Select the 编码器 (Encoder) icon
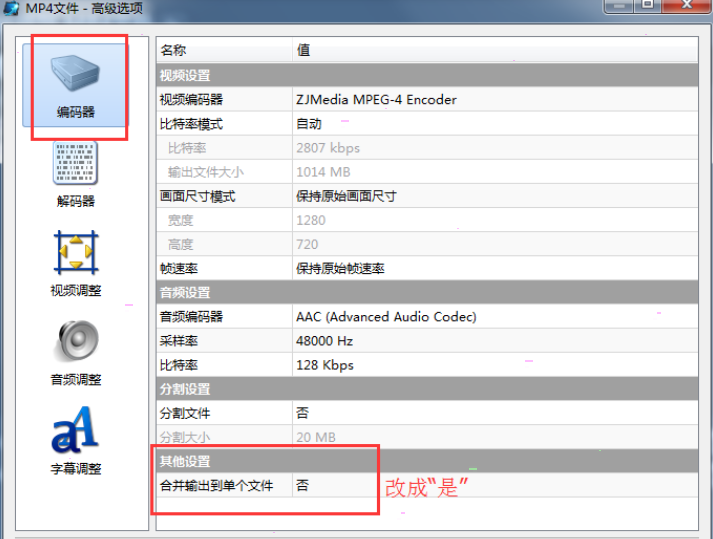 coord(75,80)
